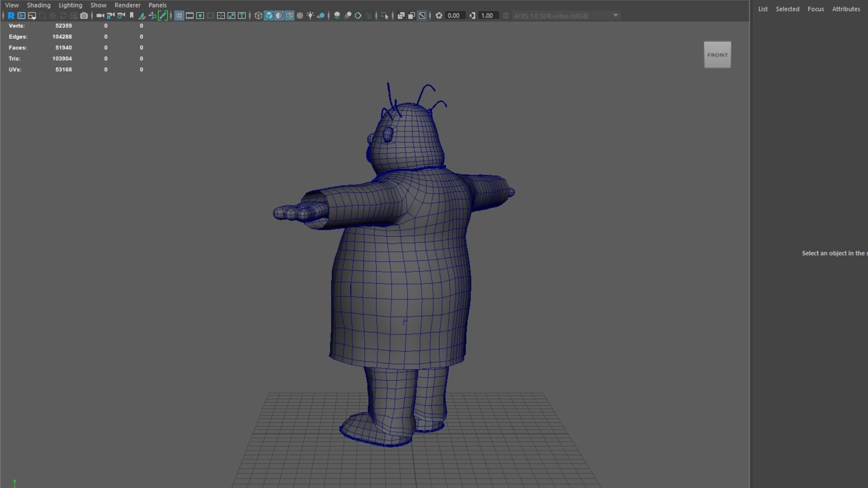Viewport: 868px width, 488px height.
Task: Open the List menu in Attribute Editor
Action: (x=763, y=9)
